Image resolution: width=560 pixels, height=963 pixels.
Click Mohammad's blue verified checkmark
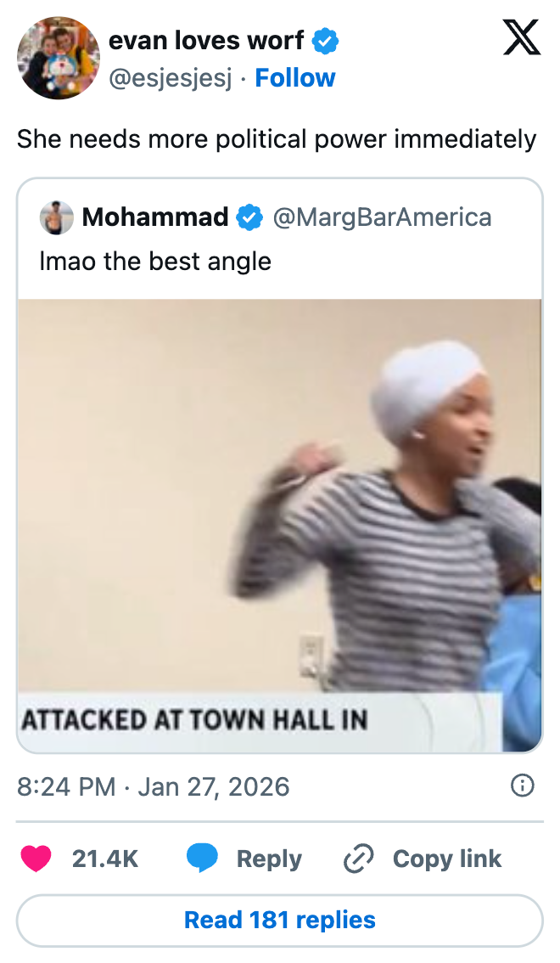[x=249, y=217]
